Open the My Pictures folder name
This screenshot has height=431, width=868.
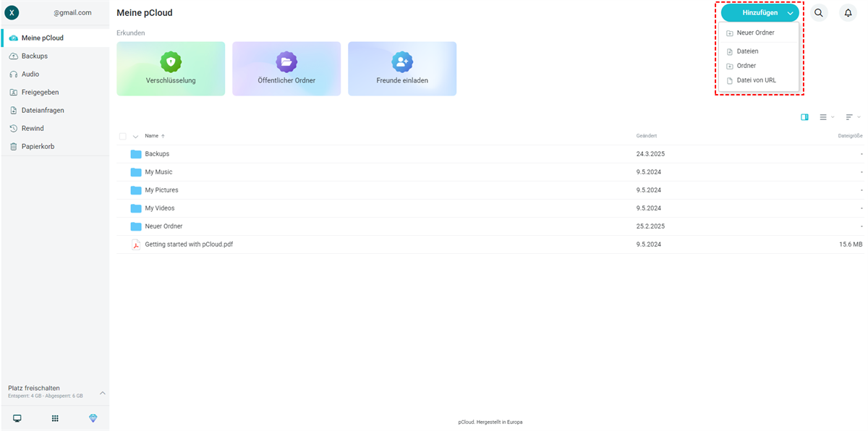[x=161, y=190]
